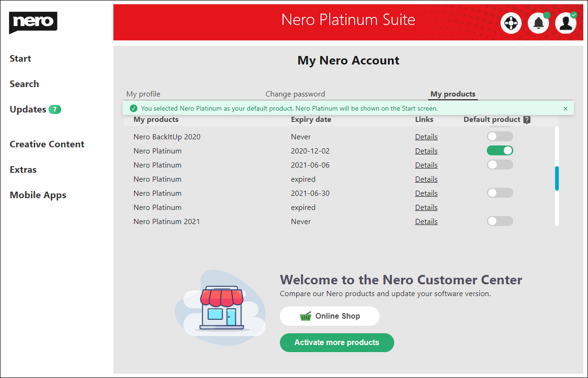Viewport: 588px width, 378px height.
Task: Click the green shopping basket icon
Action: [x=306, y=316]
